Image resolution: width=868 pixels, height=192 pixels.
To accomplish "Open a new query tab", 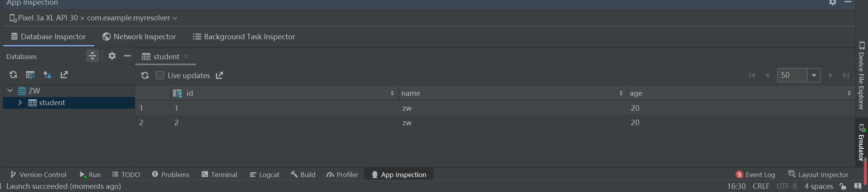I will [30, 75].
